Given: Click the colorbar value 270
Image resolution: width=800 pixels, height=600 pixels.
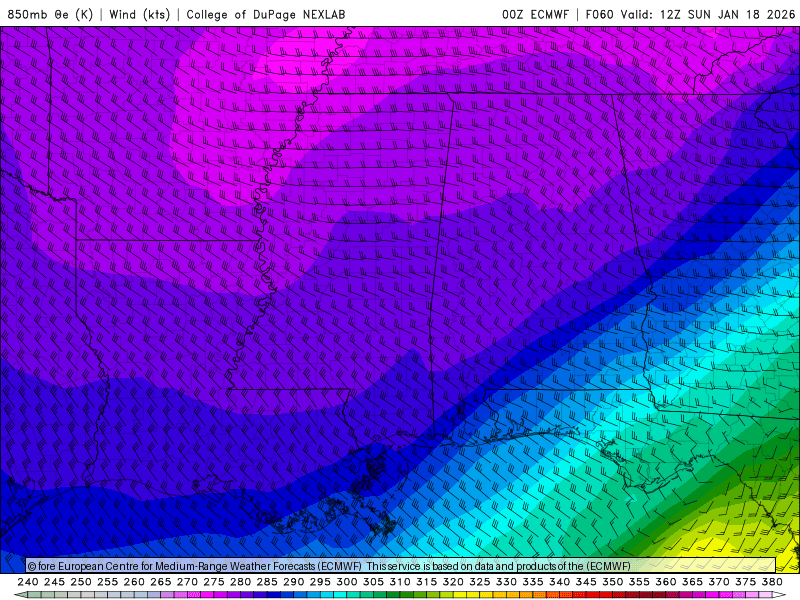Looking at the screenshot, I should [x=187, y=582].
